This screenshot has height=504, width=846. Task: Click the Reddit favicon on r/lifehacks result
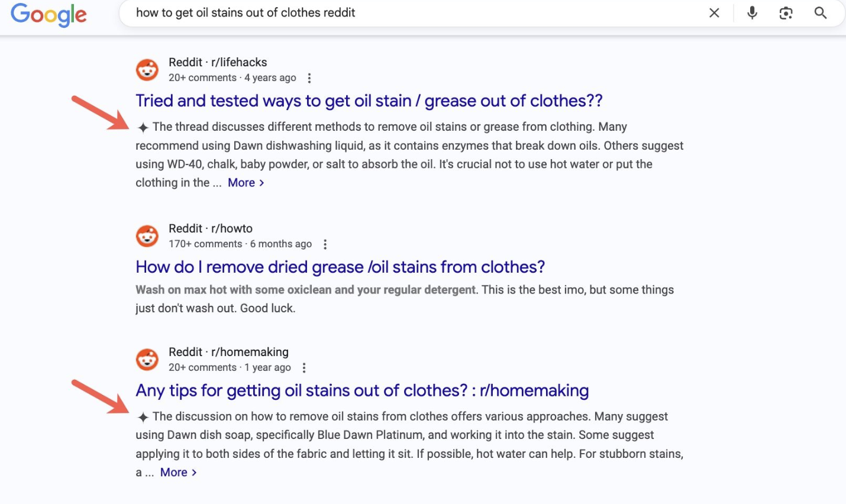tap(147, 69)
